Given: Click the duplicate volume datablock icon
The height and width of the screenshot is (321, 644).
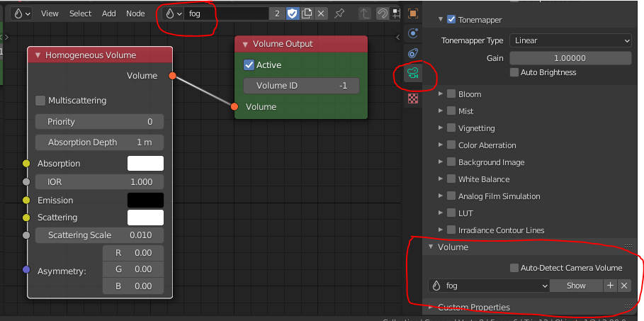Looking at the screenshot, I should click(x=307, y=13).
